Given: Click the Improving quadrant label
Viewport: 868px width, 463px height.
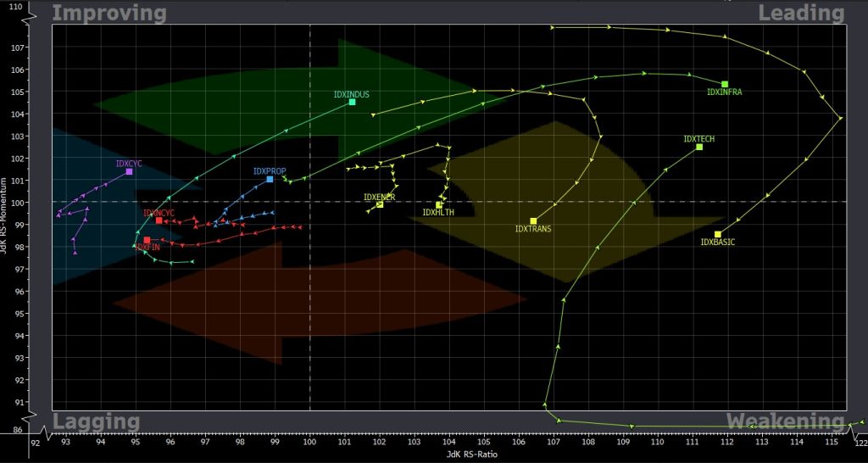Looking at the screenshot, I should [109, 13].
